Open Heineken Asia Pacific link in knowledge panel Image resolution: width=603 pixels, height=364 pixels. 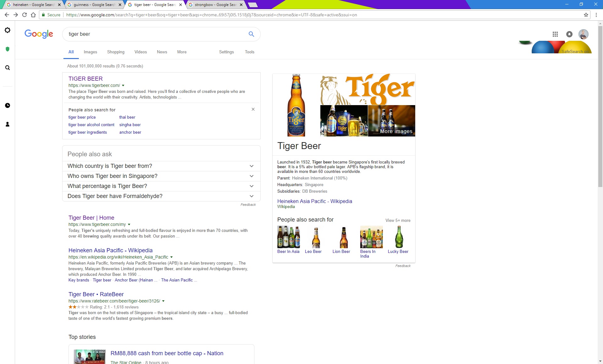point(315,201)
